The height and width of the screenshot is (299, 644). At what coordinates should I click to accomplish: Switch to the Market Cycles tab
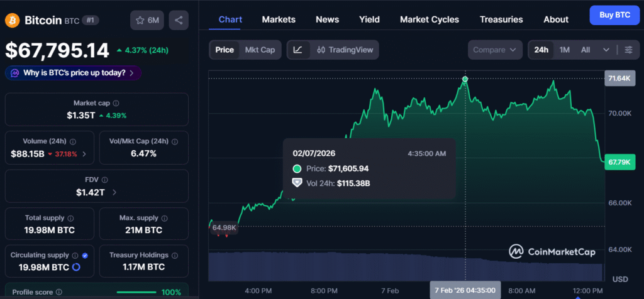430,19
